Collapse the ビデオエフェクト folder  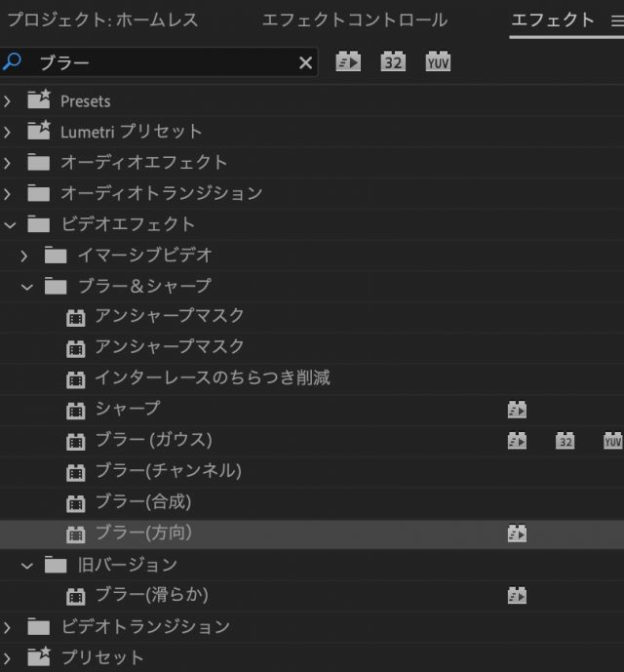10,224
